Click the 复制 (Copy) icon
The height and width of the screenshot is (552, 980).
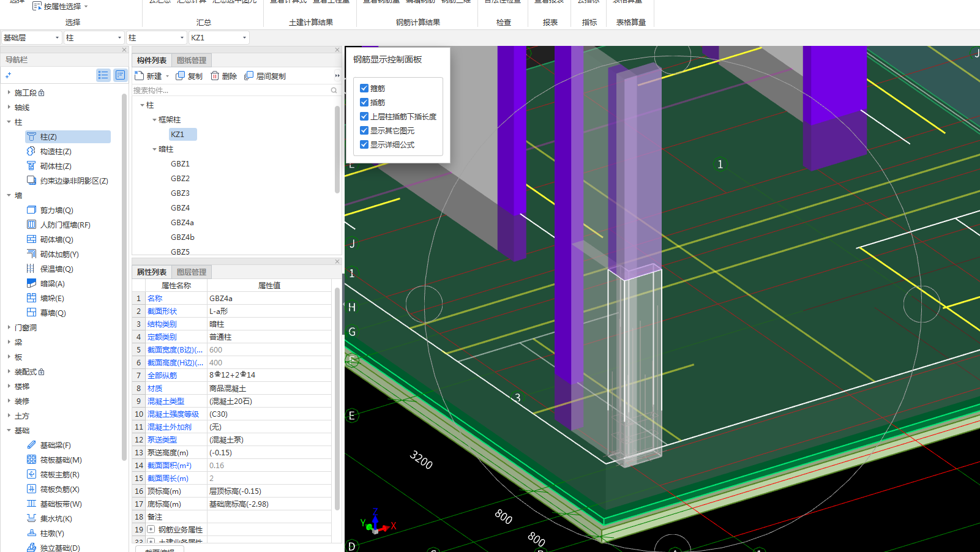180,75
